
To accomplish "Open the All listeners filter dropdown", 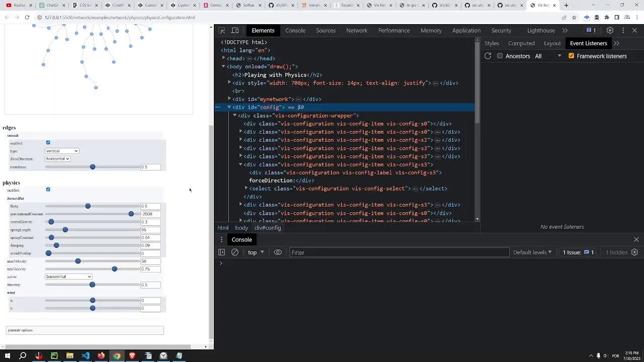I will [548, 56].
